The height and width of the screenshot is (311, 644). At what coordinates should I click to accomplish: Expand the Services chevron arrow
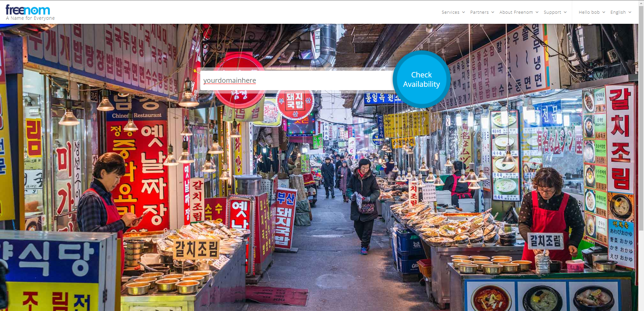tap(464, 12)
